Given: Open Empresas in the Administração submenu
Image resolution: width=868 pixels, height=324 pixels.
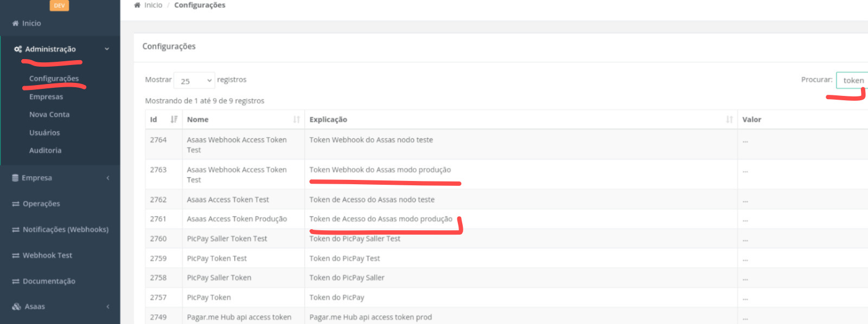Looking at the screenshot, I should tap(46, 97).
